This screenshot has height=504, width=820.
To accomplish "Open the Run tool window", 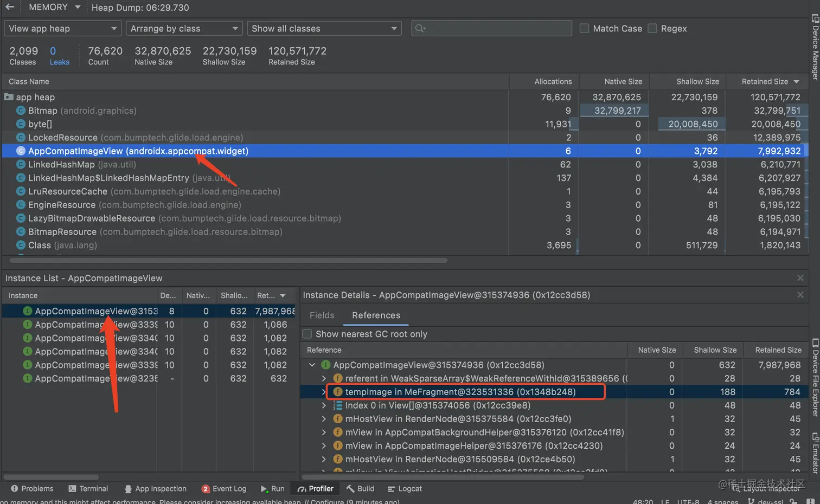I will click(272, 489).
